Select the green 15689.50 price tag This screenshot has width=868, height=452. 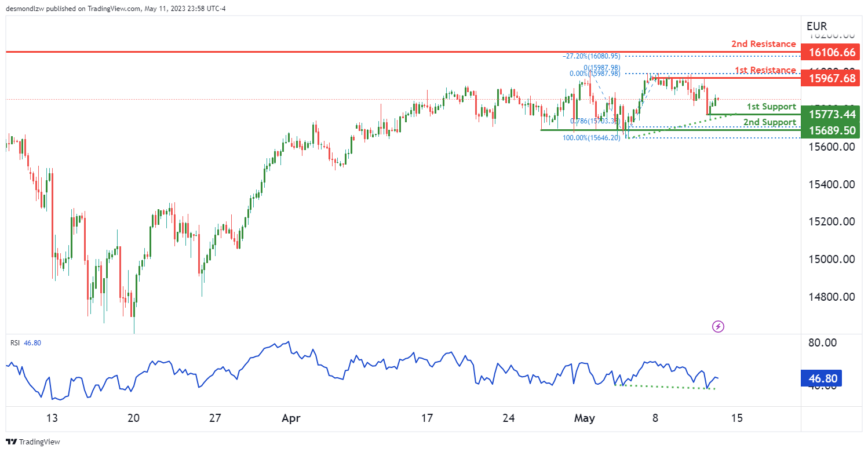[830, 130]
